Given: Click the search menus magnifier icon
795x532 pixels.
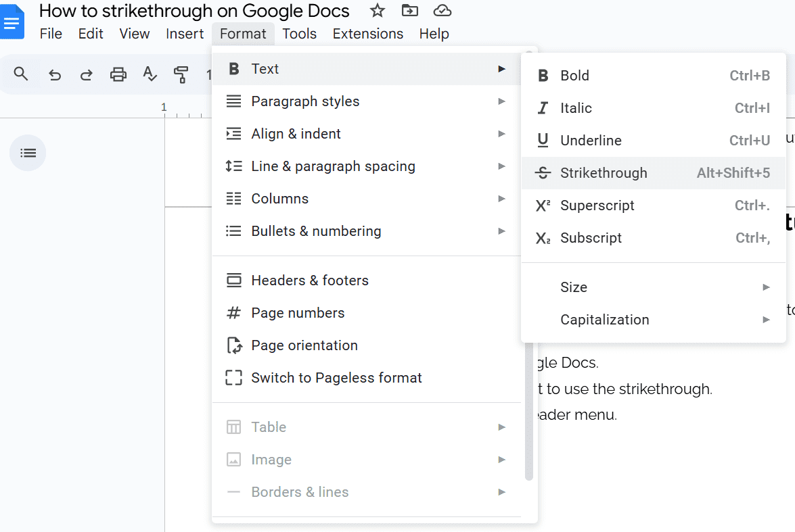Looking at the screenshot, I should tap(21, 74).
